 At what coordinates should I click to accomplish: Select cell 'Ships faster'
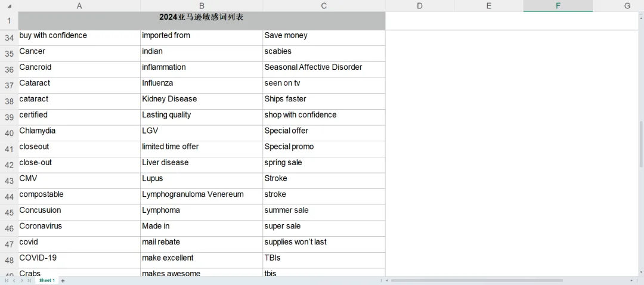324,101
